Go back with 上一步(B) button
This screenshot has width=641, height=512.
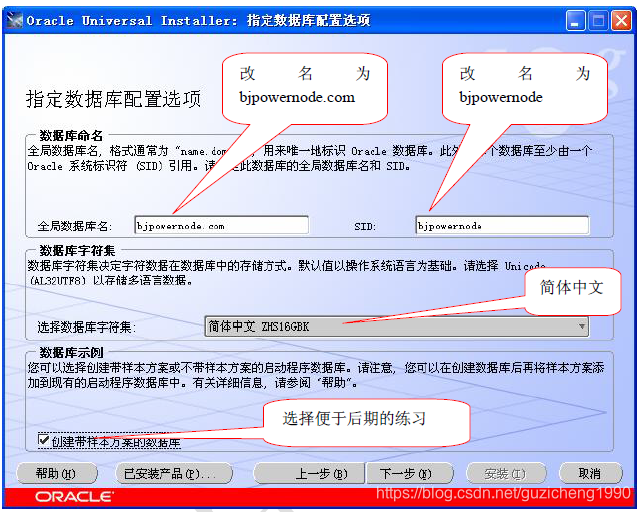pyautogui.click(x=309, y=474)
